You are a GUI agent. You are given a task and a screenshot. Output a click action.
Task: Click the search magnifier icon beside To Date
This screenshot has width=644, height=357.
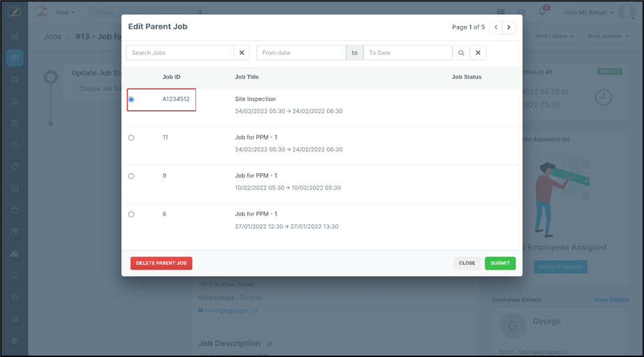click(461, 53)
